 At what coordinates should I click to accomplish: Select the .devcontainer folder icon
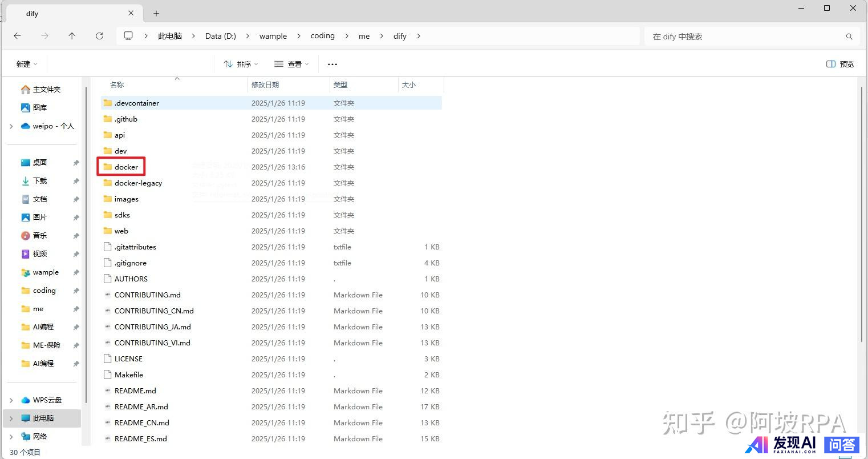click(108, 103)
